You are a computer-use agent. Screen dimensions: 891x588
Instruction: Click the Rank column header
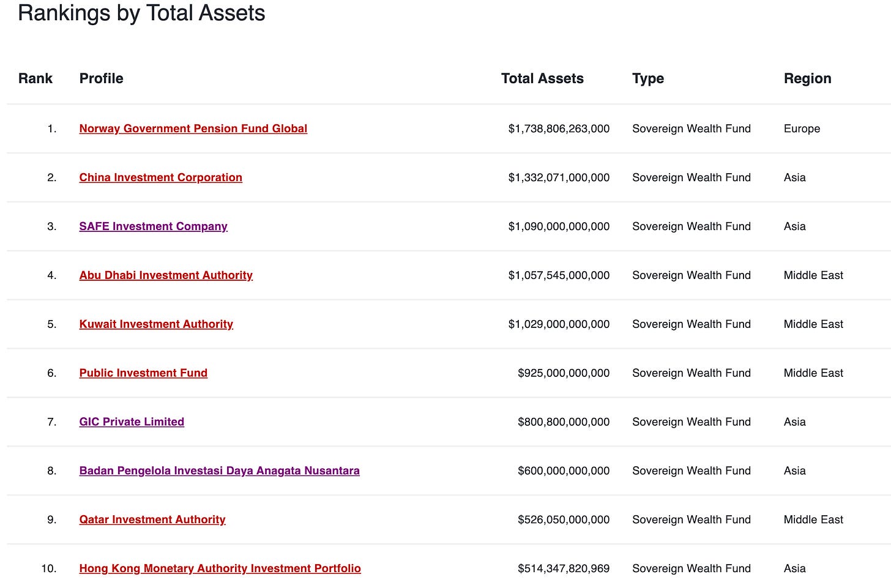click(x=35, y=78)
